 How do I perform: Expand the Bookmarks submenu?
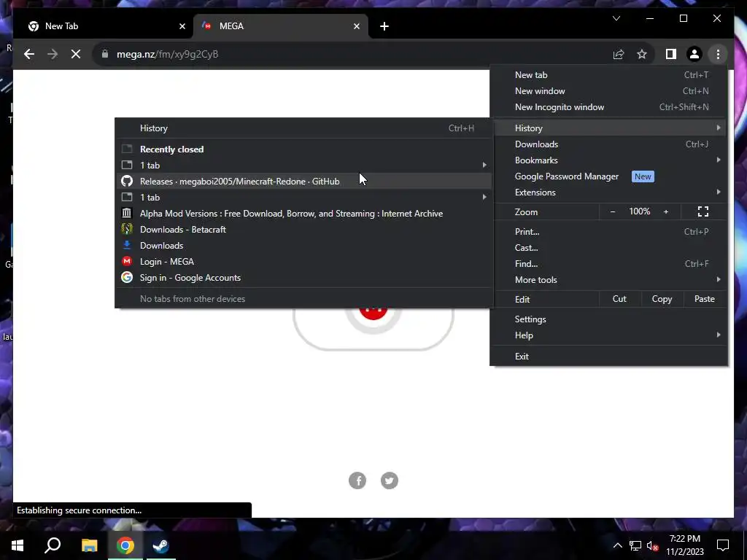click(x=609, y=160)
